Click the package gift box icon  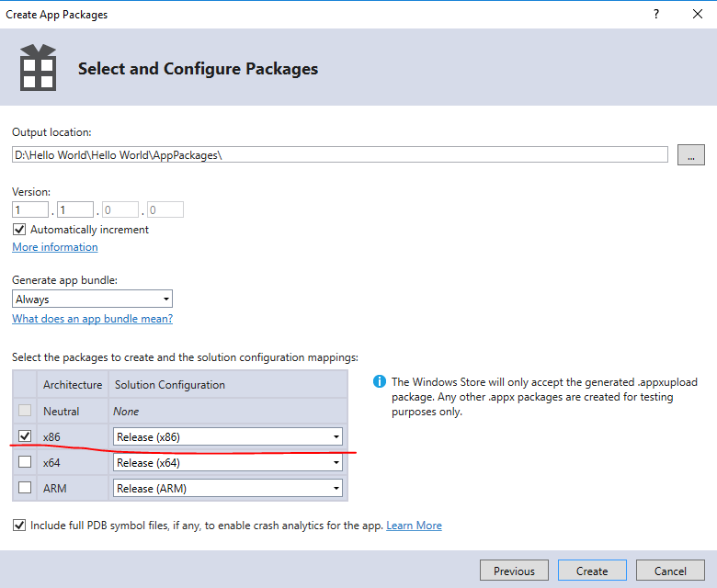[x=38, y=68]
